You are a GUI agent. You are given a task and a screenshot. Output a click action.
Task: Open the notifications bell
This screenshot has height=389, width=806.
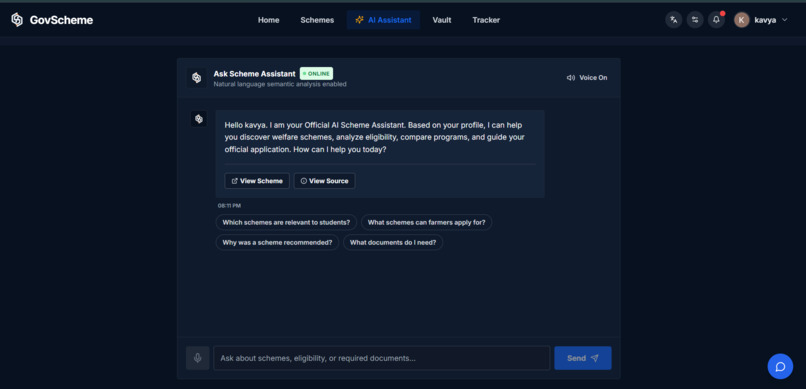click(x=717, y=20)
